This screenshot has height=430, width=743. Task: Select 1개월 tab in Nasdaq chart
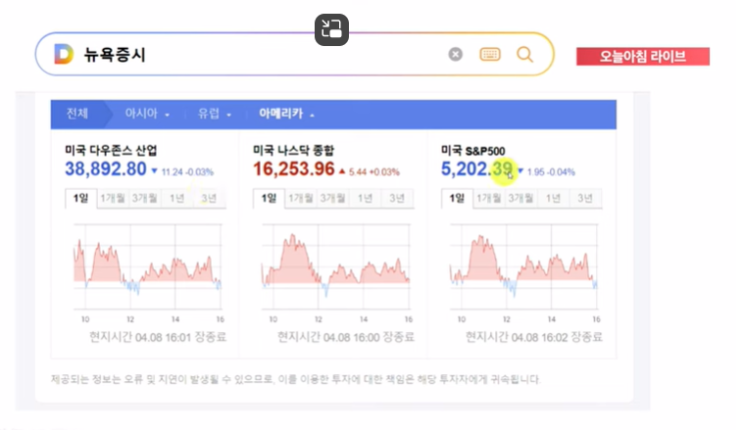click(x=301, y=198)
